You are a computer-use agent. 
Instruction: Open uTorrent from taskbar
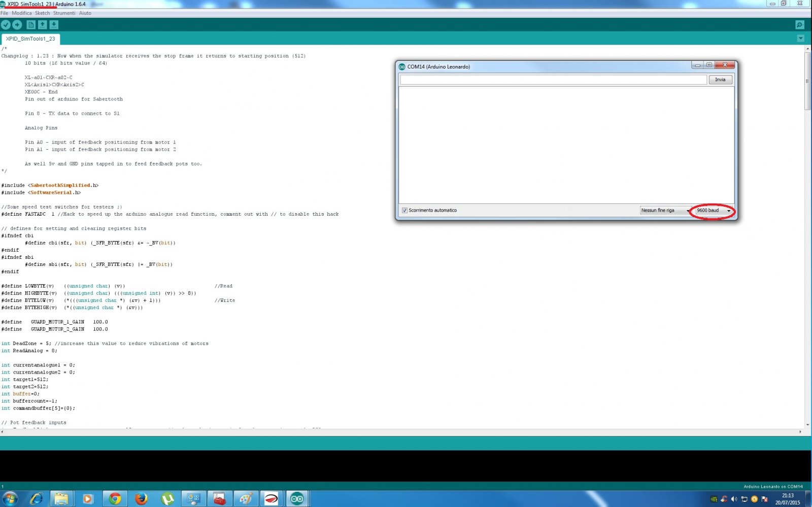tap(167, 499)
